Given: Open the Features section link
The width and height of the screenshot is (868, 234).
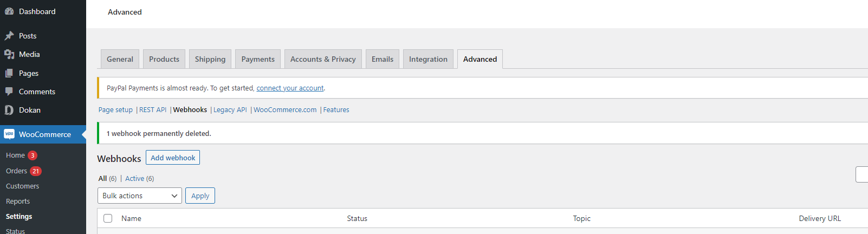Looking at the screenshot, I should pos(336,110).
